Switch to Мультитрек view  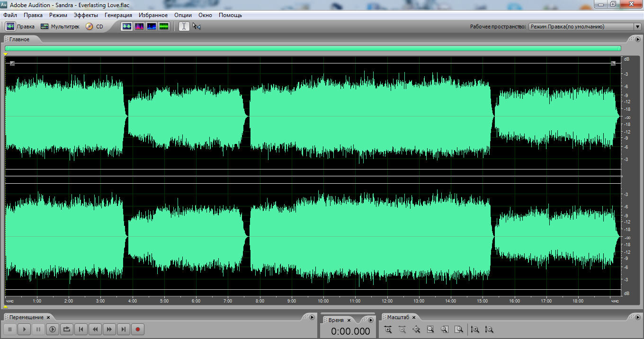[x=60, y=27]
